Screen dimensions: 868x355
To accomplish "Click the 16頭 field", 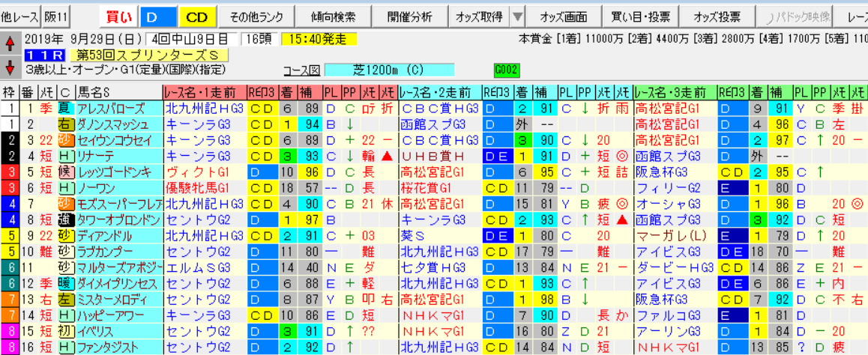I will [x=259, y=40].
